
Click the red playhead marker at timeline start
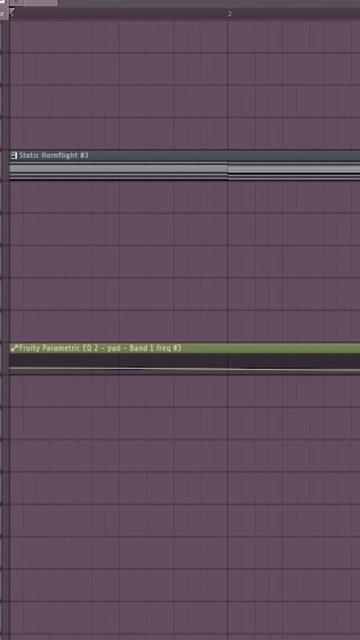[x=12, y=12]
